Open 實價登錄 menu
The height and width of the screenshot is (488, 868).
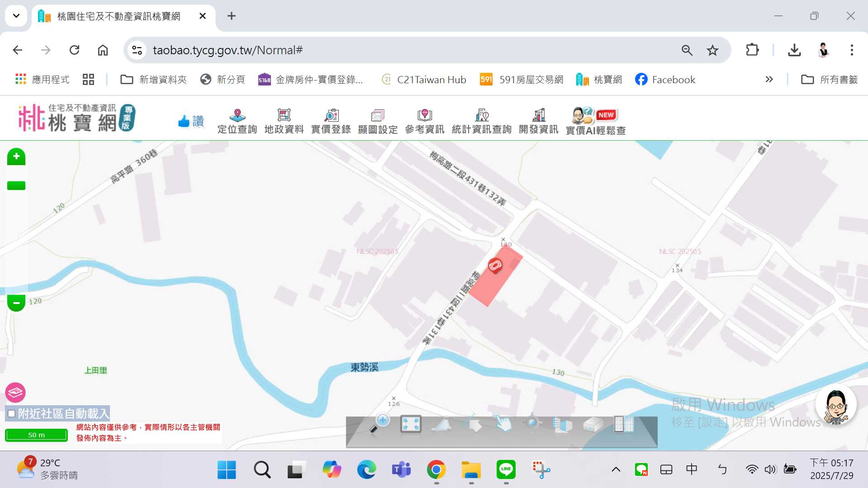pos(331,121)
